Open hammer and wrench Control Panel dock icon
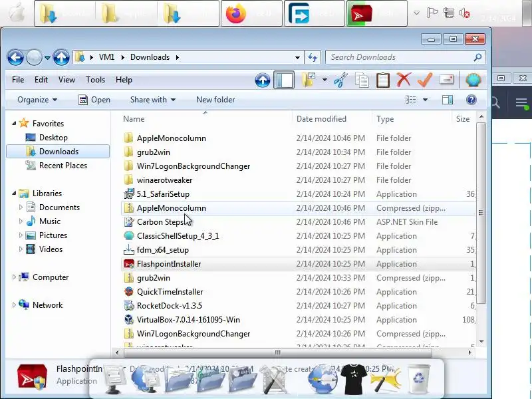This screenshot has height=399, width=532. [x=274, y=379]
